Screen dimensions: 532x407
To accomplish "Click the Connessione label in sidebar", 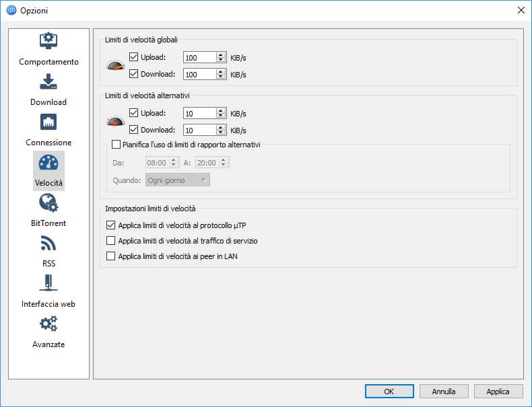I will click(48, 143).
